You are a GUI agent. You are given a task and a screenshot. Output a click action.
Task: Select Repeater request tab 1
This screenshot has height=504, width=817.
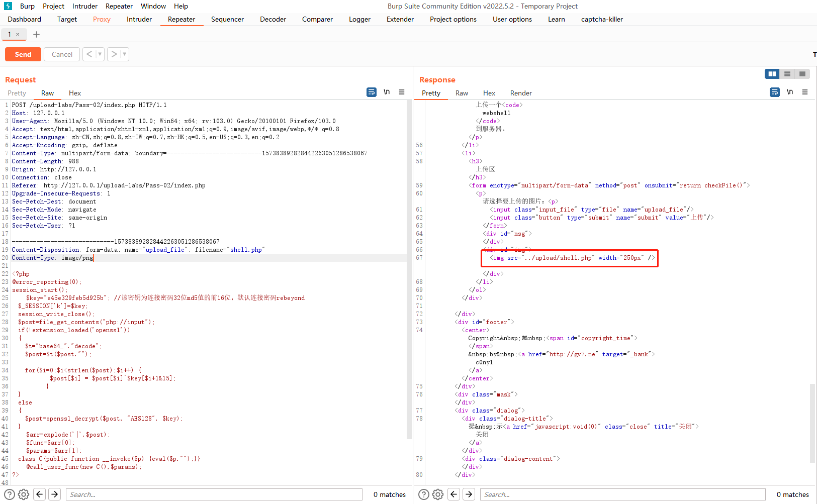(x=10, y=34)
